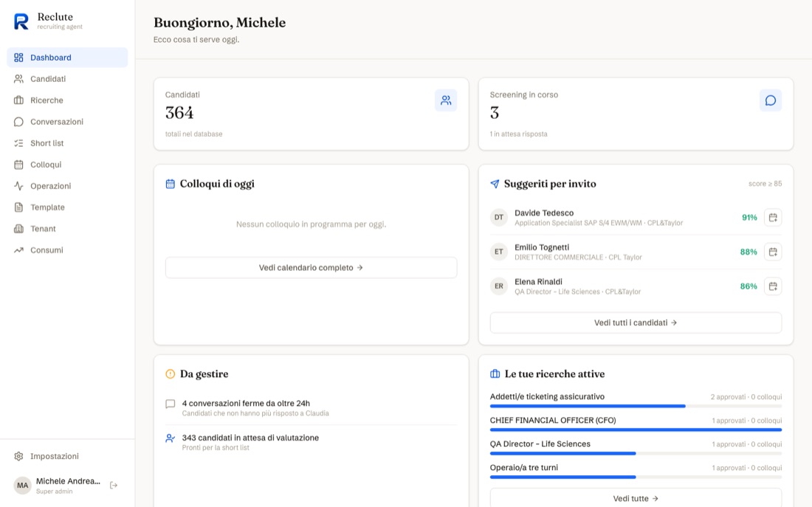This screenshot has width=812, height=507.
Task: Open the CHIEF FINANCIAL OFFICER (CFO) search
Action: (x=553, y=421)
